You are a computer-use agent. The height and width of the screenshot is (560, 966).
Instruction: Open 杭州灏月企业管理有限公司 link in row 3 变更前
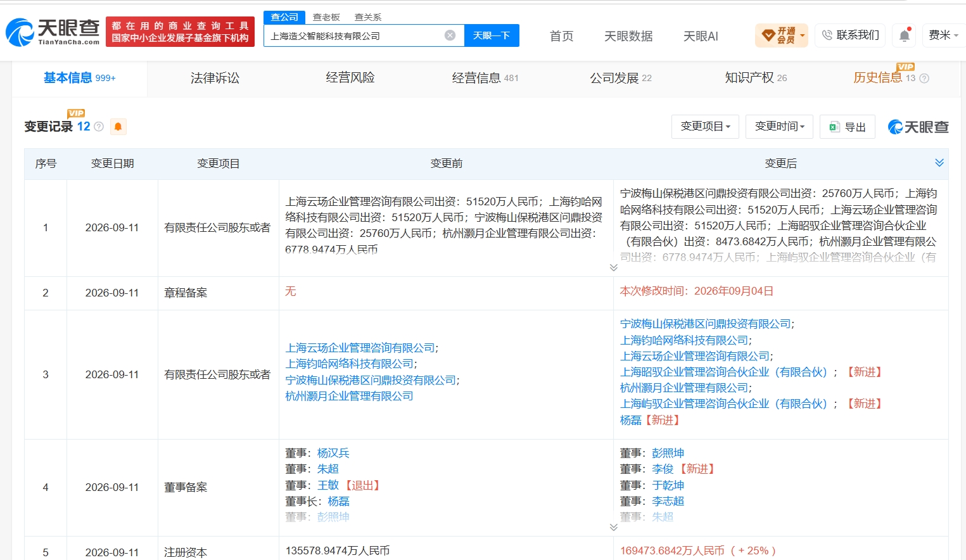[350, 396]
